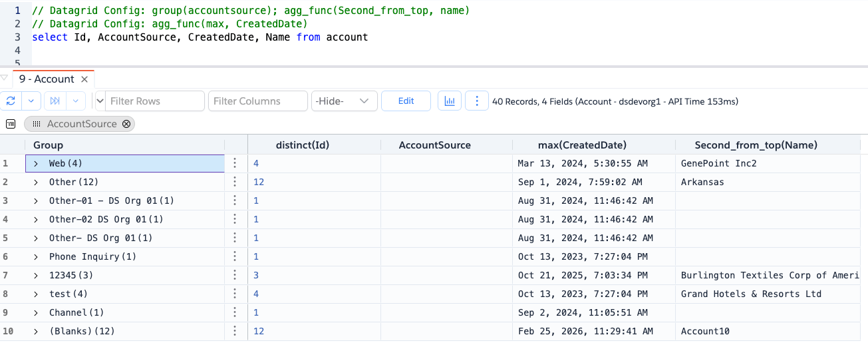Click the refresh query results icon
The width and height of the screenshot is (868, 353).
pyautogui.click(x=11, y=101)
